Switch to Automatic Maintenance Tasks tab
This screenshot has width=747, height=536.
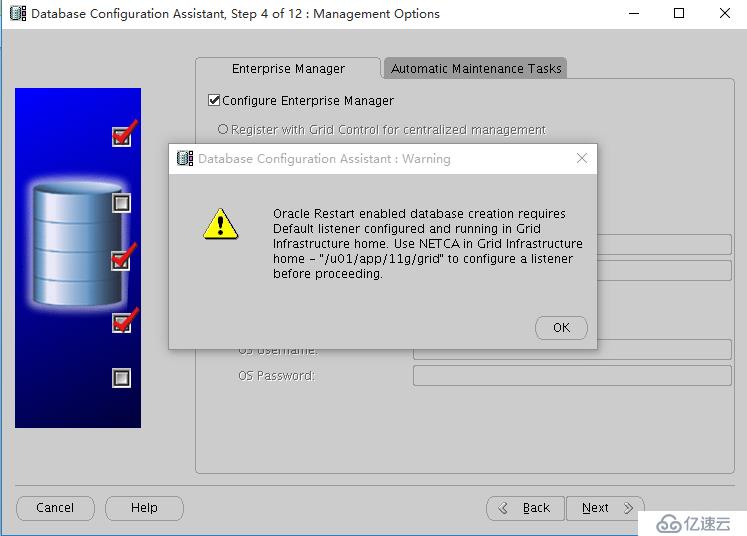[476, 69]
